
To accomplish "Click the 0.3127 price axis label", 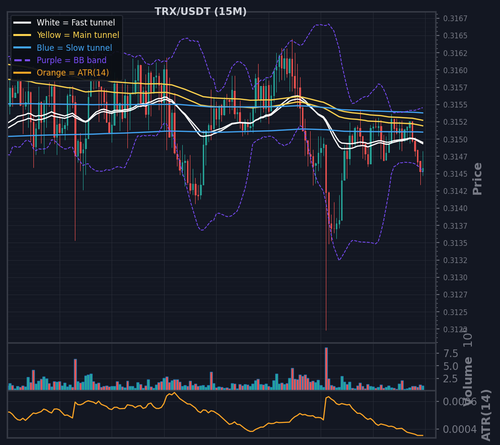I will tap(455, 295).
